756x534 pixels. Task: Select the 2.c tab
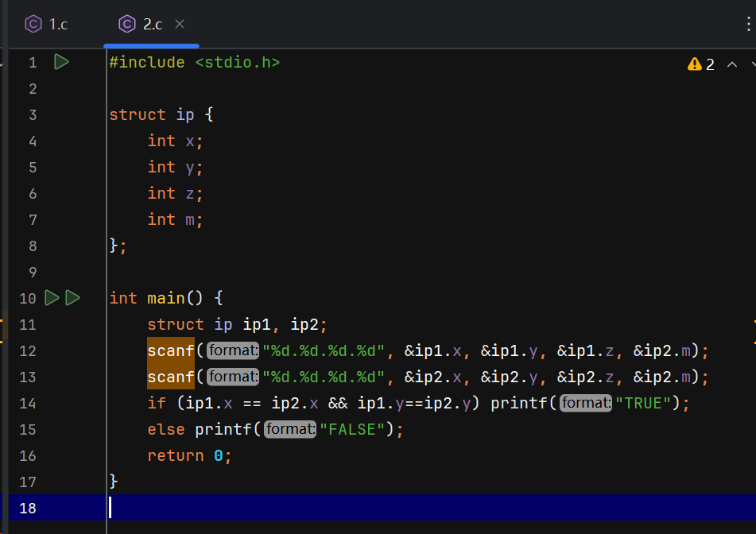(152, 24)
